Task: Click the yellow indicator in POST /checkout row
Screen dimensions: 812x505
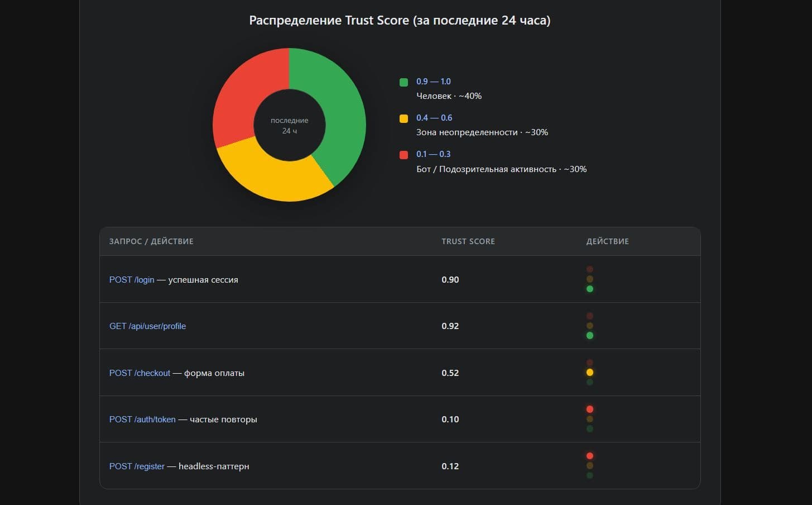Action: click(x=589, y=373)
